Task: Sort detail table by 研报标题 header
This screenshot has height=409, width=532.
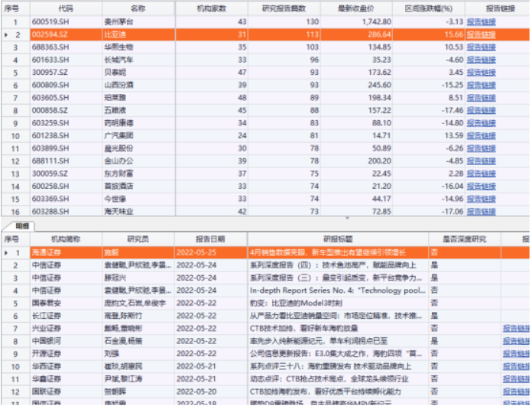Action: point(338,239)
